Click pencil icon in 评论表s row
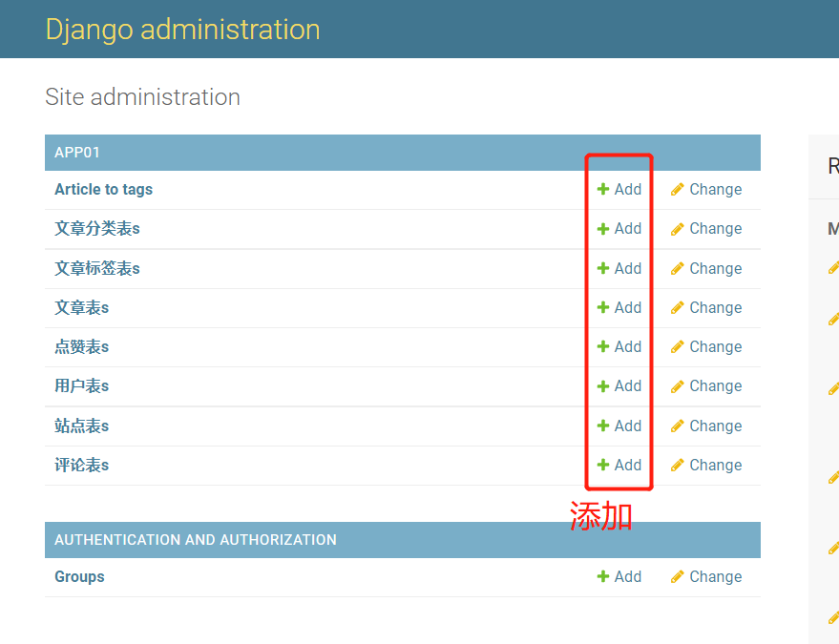 [x=678, y=465]
